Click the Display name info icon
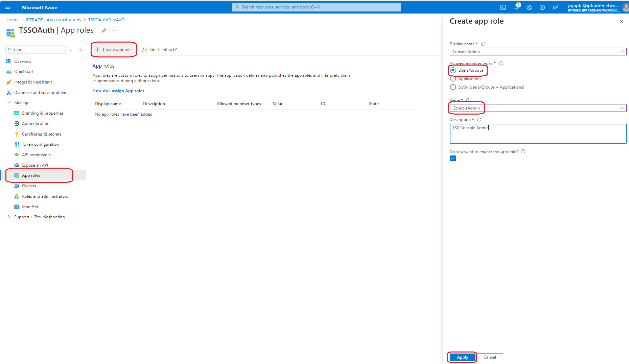The image size is (629, 364). coord(483,44)
